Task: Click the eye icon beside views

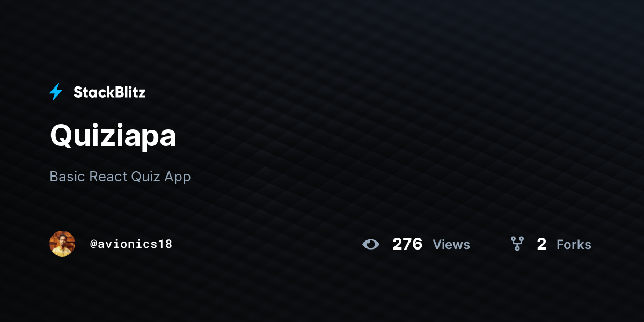Action: click(371, 244)
